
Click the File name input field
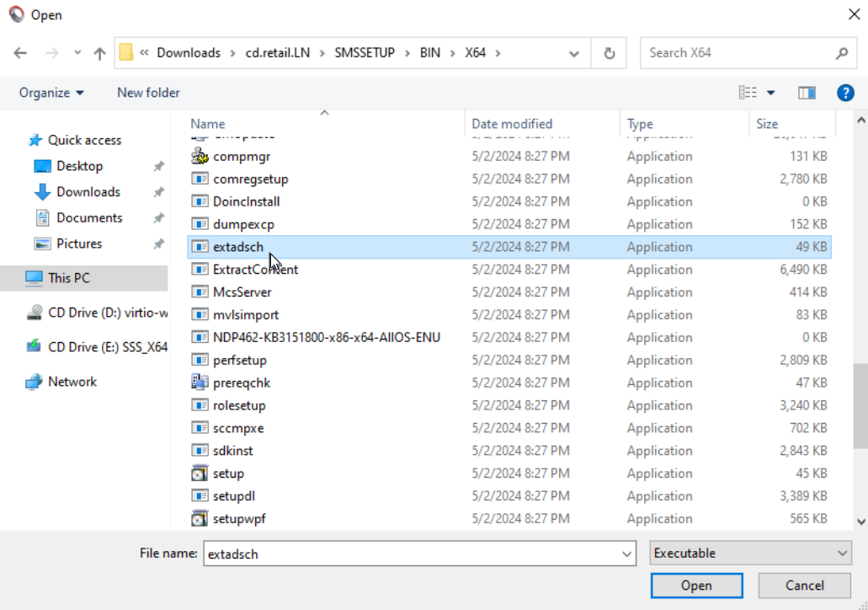click(413, 554)
